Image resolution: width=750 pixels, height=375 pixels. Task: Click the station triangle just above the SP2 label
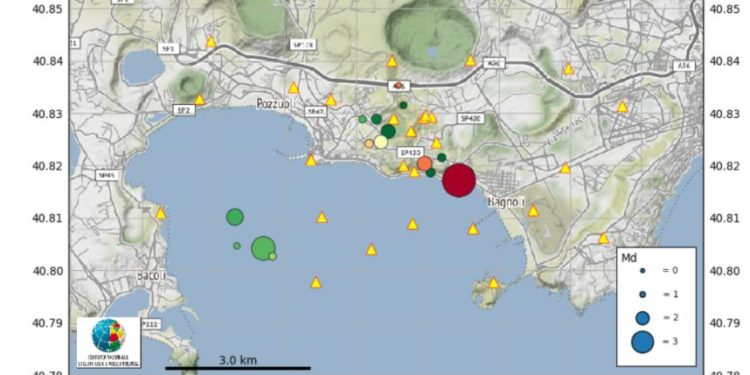(x=199, y=99)
